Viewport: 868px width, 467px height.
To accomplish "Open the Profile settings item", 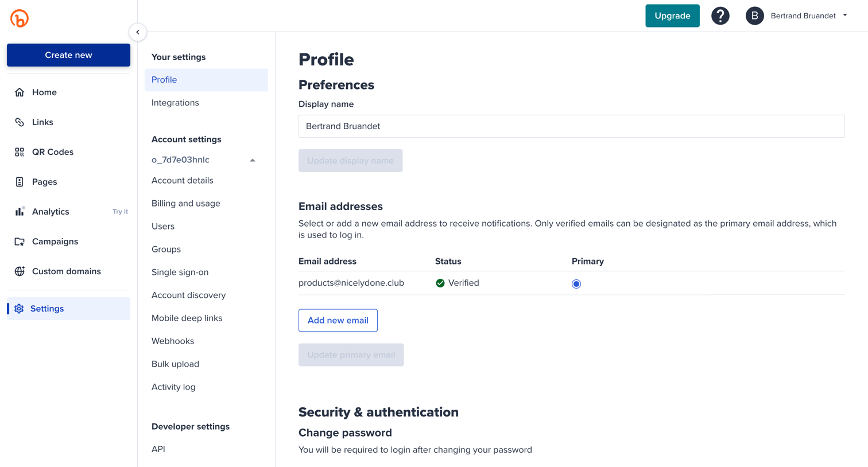I will click(x=206, y=80).
